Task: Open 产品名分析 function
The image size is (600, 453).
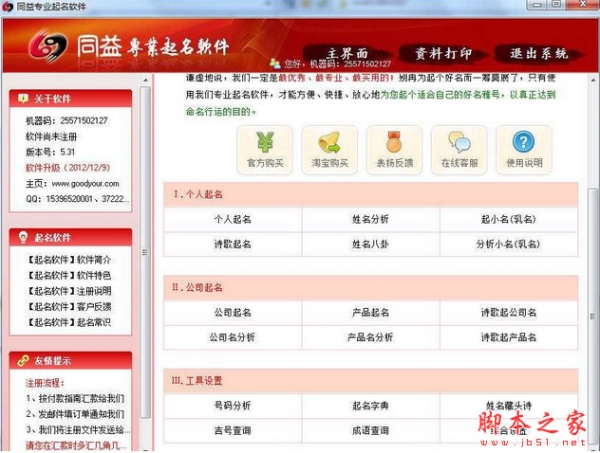Action: (370, 337)
